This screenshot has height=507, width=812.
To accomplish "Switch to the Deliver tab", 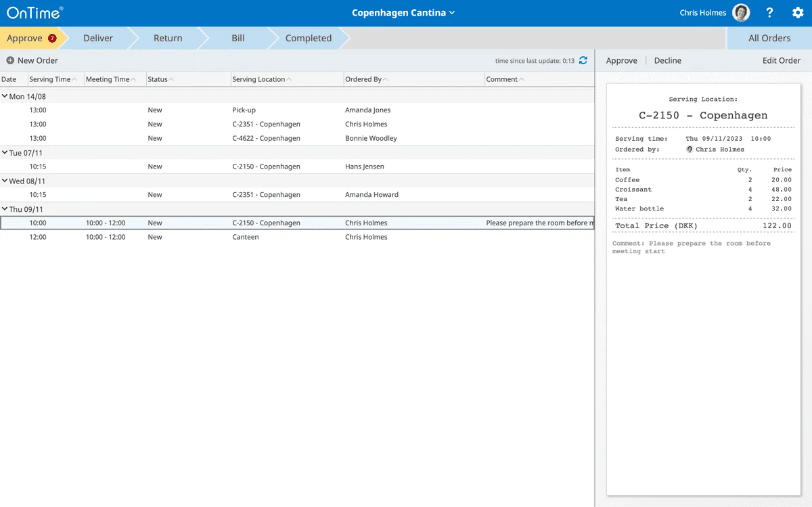I will click(98, 39).
